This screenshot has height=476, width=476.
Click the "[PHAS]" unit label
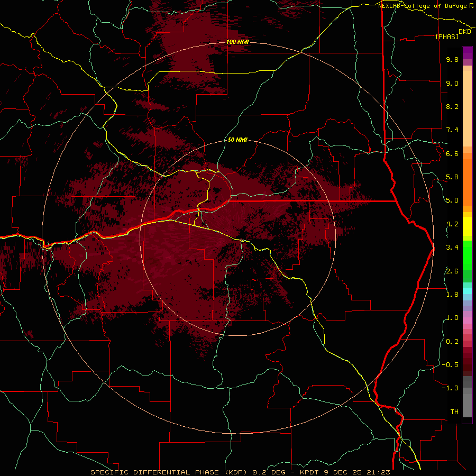tap(447, 37)
